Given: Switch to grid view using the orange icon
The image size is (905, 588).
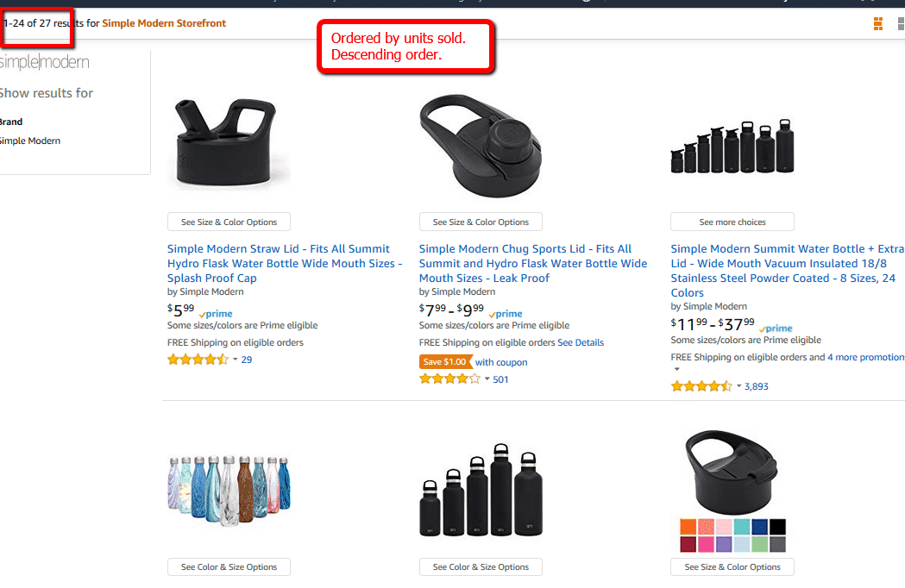Looking at the screenshot, I should click(877, 25).
